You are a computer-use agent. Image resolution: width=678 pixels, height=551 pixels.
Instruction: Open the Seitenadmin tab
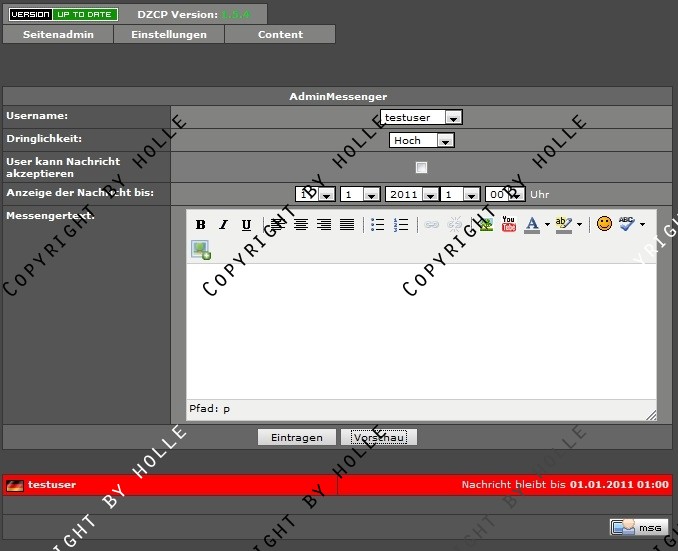(x=58, y=34)
